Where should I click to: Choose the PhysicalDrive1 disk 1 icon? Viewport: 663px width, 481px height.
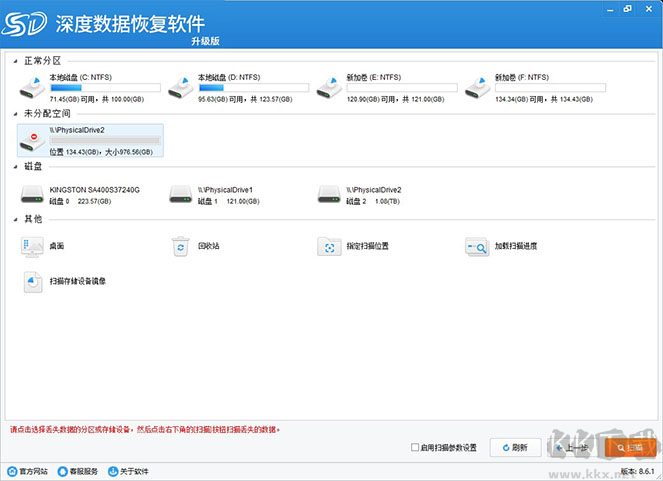click(181, 195)
